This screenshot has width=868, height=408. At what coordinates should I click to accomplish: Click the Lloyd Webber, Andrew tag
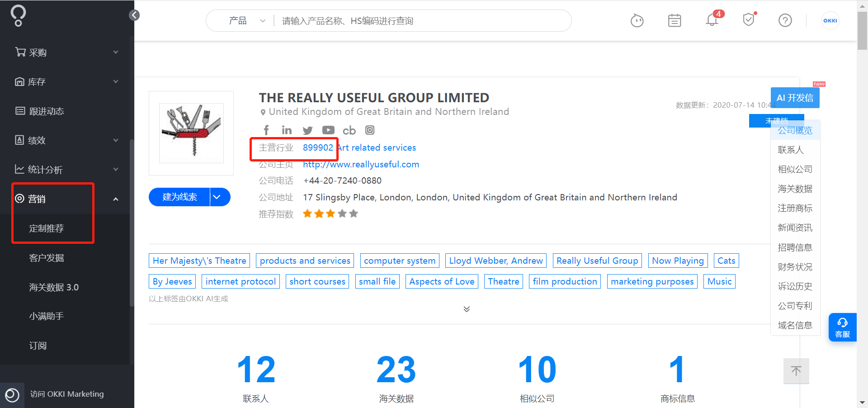[496, 261]
